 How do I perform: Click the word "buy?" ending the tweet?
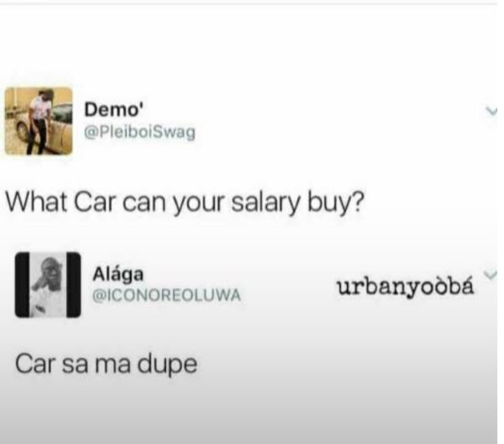336,204
